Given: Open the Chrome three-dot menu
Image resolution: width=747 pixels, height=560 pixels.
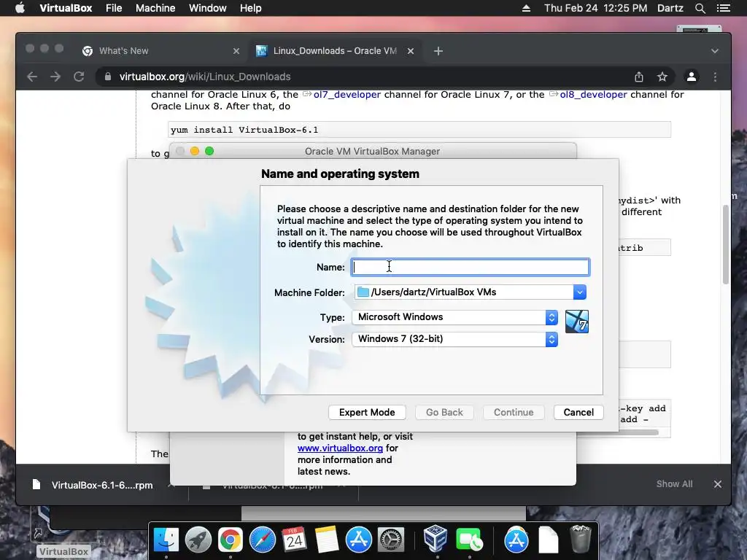Looking at the screenshot, I should click(x=715, y=77).
